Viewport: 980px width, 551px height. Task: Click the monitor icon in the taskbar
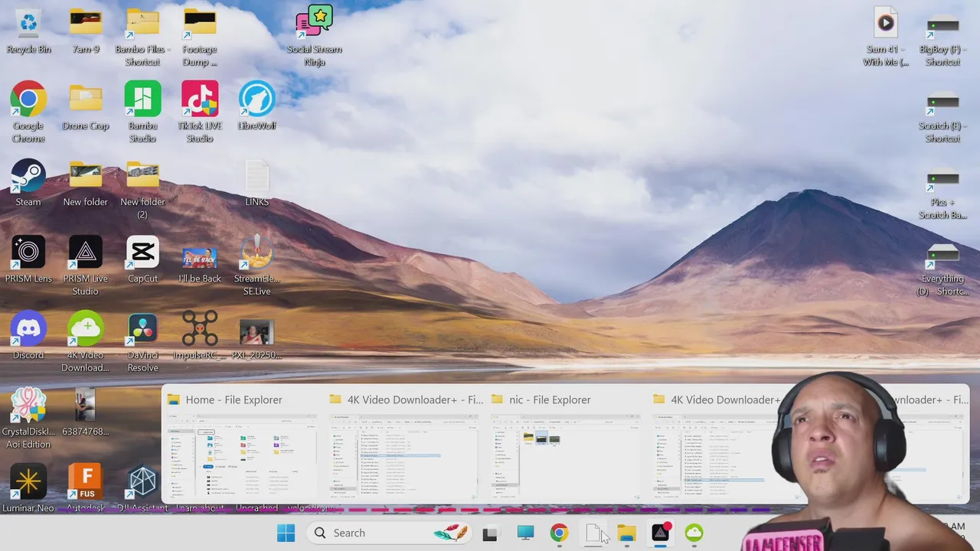(x=525, y=533)
